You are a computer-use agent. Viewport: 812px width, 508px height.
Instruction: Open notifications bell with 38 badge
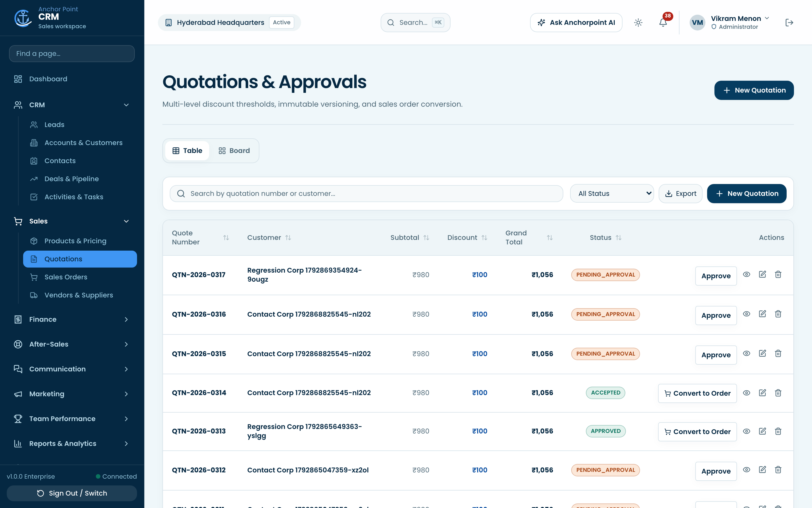click(x=663, y=23)
